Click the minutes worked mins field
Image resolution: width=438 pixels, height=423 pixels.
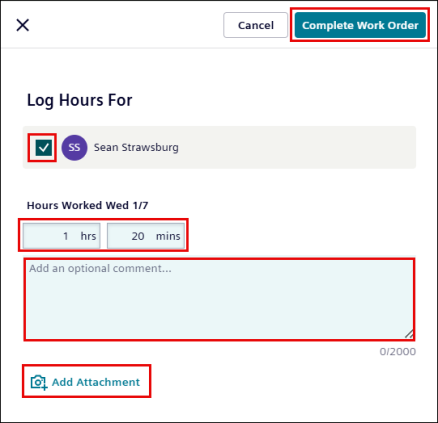[x=146, y=236]
